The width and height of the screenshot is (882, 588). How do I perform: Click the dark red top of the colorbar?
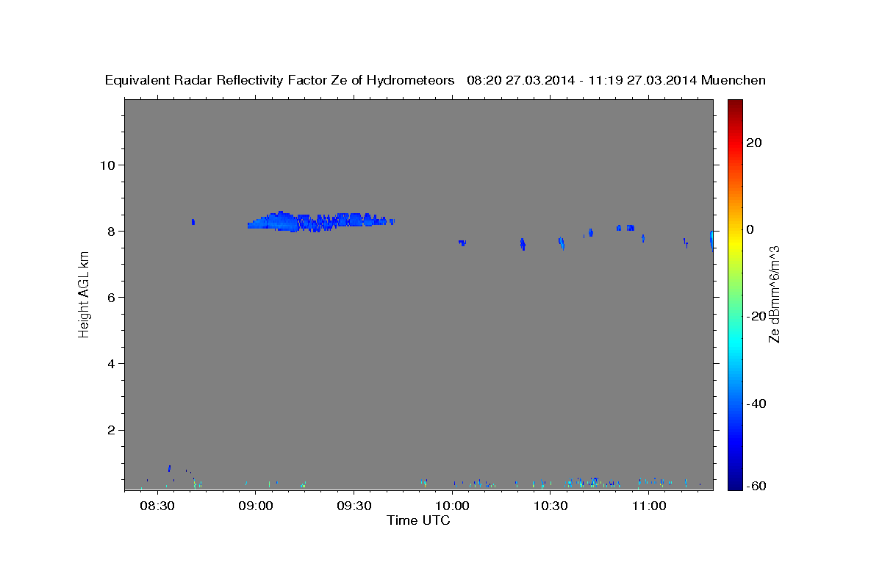tap(734, 104)
